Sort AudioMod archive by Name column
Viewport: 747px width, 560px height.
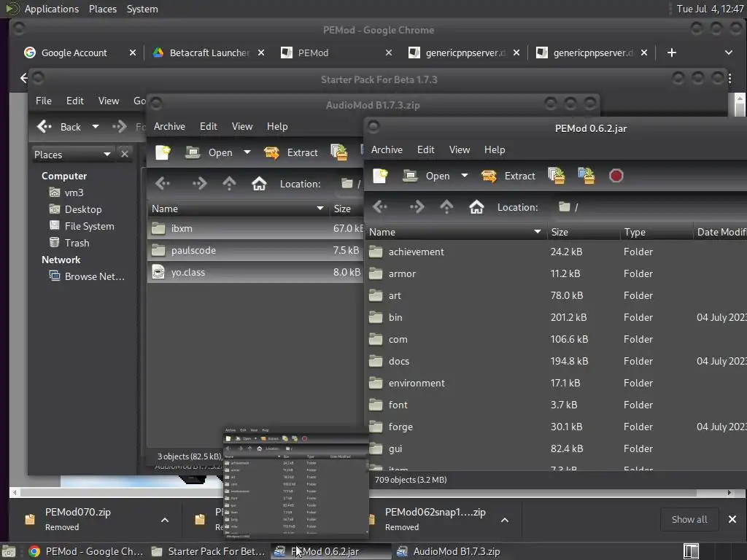point(239,209)
